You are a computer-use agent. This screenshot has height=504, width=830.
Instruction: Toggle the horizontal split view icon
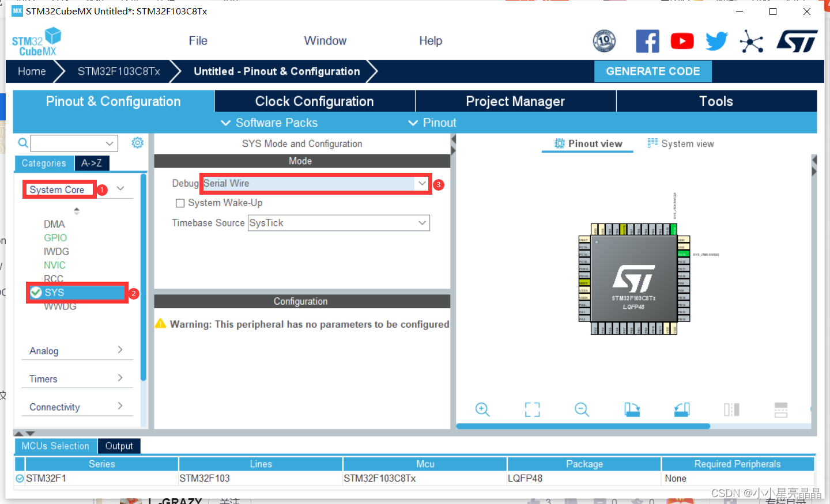(781, 410)
